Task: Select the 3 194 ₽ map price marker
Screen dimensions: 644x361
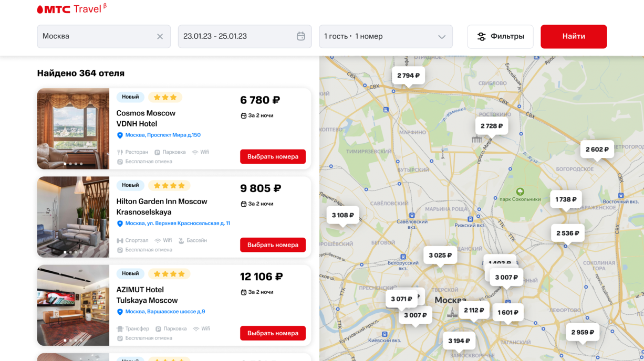Action: [459, 341]
